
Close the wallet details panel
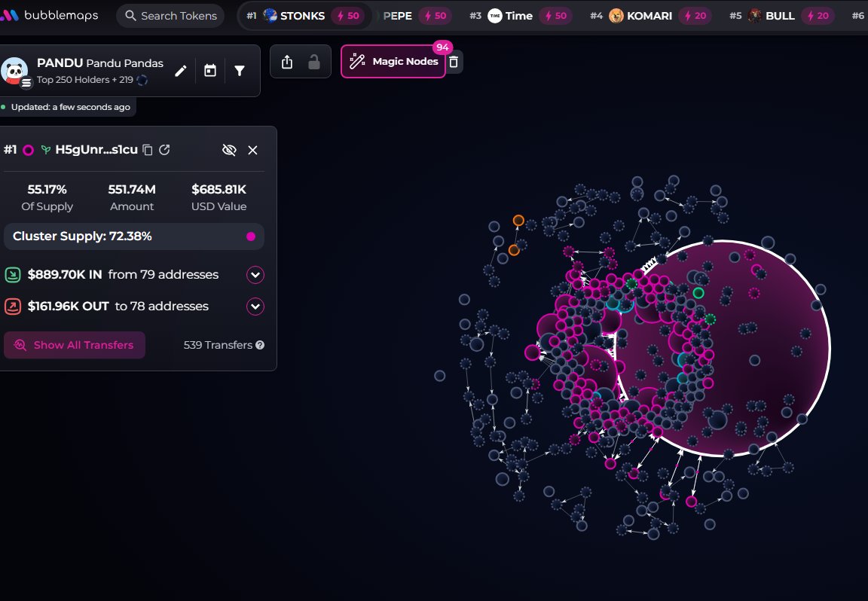(253, 150)
